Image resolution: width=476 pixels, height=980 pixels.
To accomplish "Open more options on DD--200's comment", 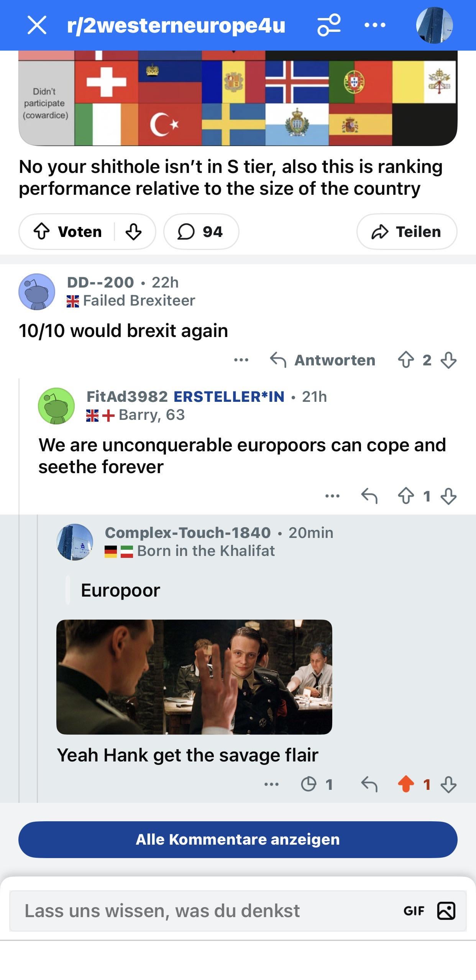I will pos(241,360).
